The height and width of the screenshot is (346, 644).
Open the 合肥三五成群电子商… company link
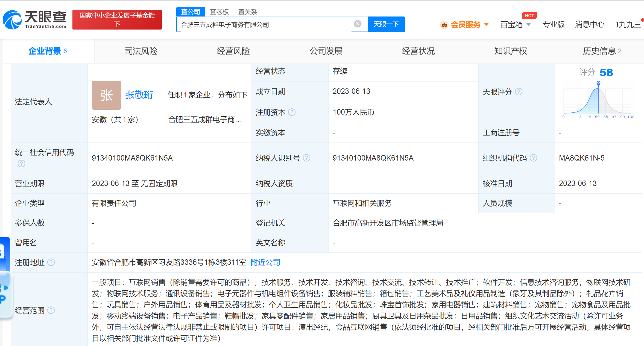pyautogui.click(x=205, y=120)
